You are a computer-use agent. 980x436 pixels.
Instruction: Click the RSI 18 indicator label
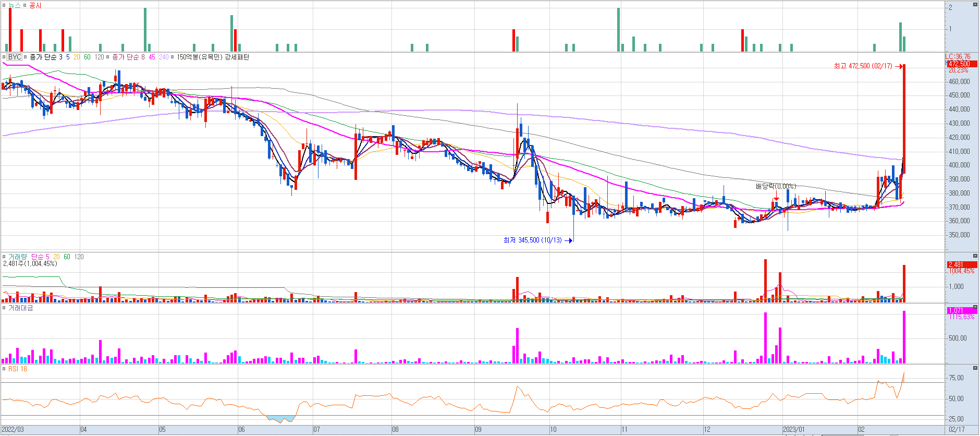point(18,369)
